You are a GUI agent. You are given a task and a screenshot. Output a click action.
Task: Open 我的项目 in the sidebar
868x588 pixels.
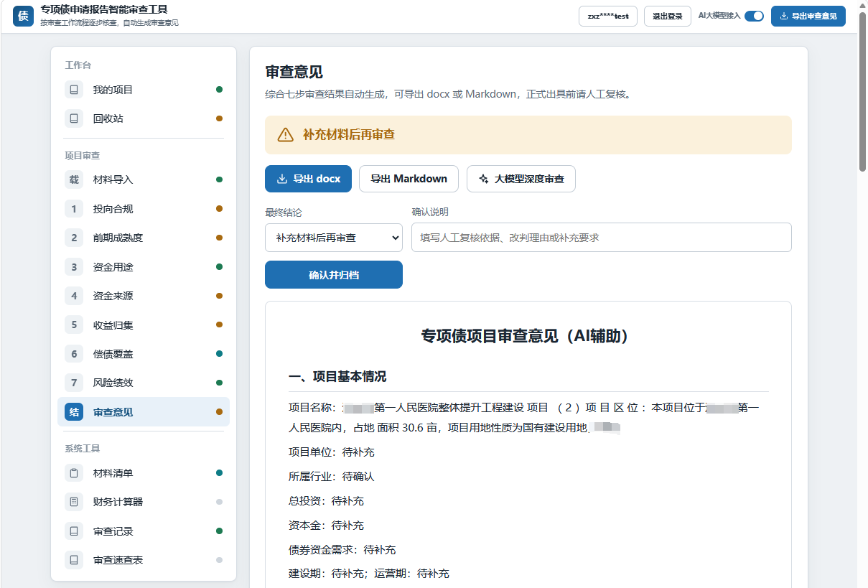pos(144,90)
